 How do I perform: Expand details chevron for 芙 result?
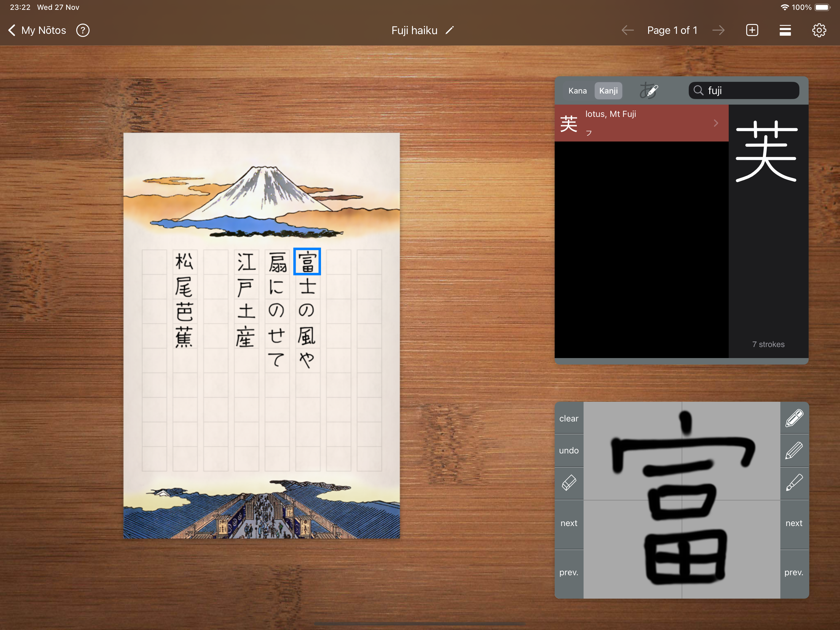coord(716,123)
